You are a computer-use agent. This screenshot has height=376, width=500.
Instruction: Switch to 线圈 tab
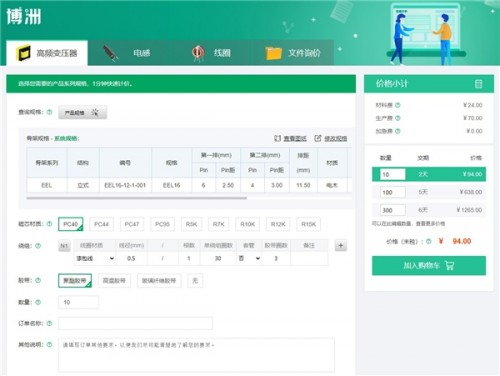(x=211, y=53)
